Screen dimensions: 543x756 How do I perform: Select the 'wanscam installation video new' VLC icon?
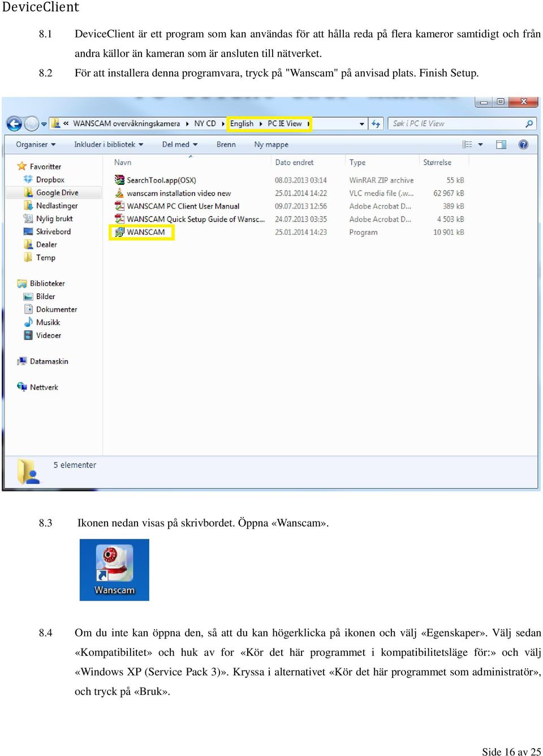coord(119,193)
